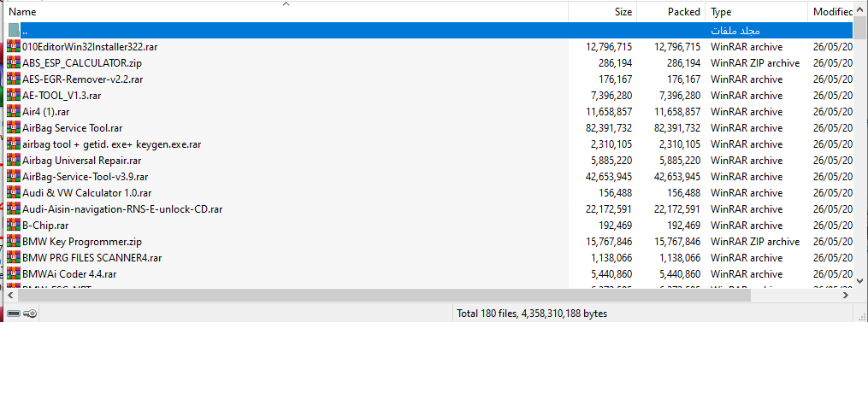Click the BMW Key Progrommer.zip archive icon
Viewport: 868px width, 393px height.
14,242
